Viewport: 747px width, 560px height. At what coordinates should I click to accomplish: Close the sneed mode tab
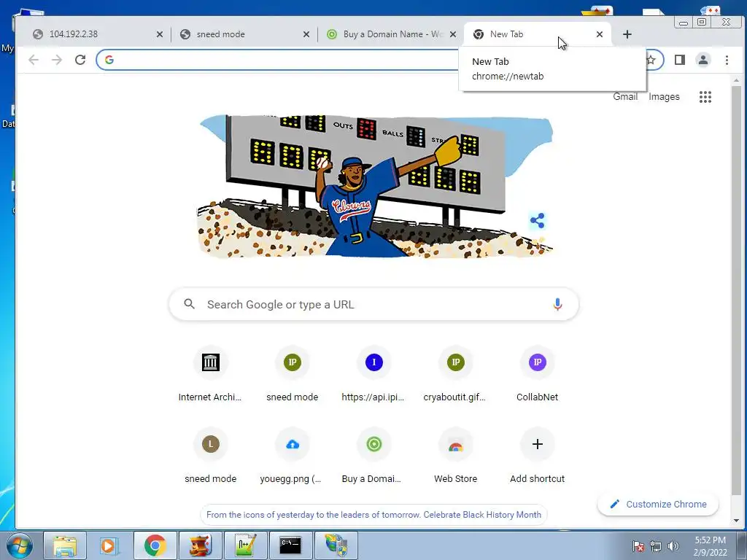click(x=306, y=34)
